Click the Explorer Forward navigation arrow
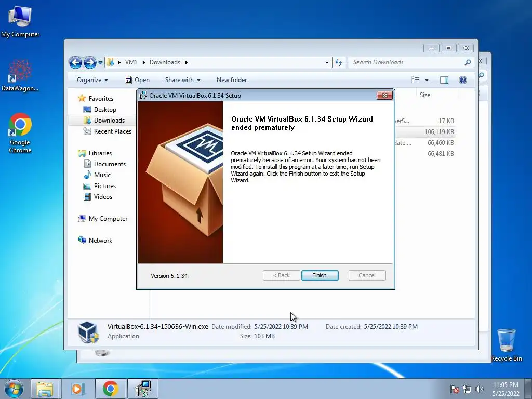532x399 pixels. [90, 62]
